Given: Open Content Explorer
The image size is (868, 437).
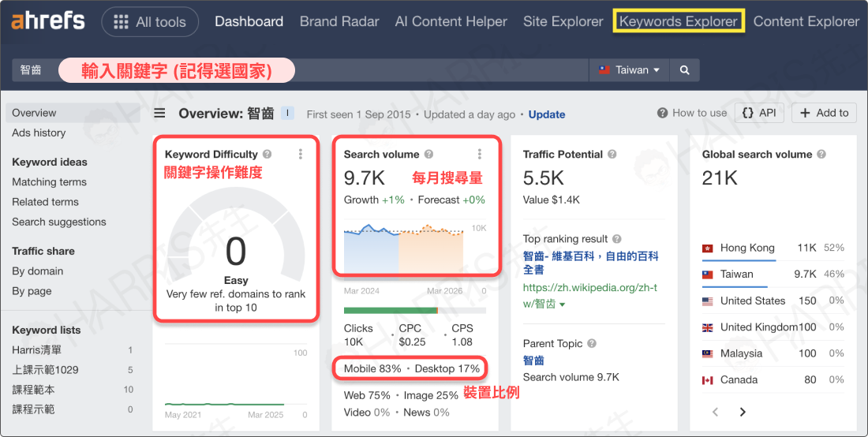Looking at the screenshot, I should (806, 21).
